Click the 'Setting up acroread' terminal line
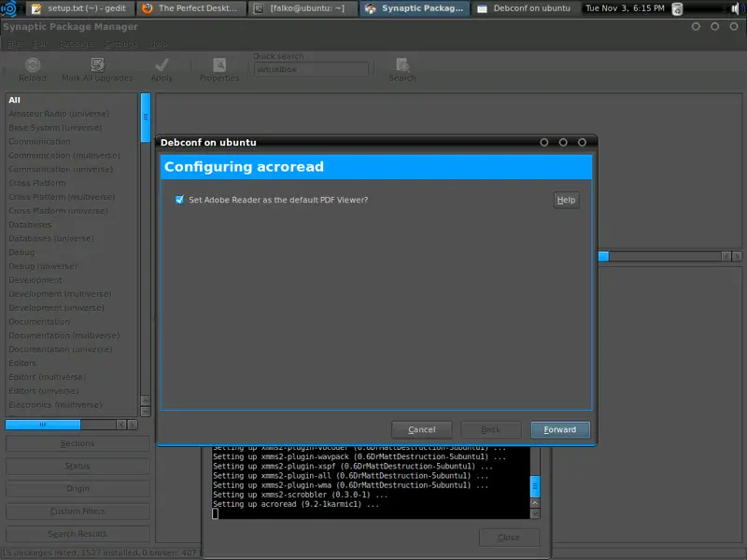747x560 pixels. [296, 504]
